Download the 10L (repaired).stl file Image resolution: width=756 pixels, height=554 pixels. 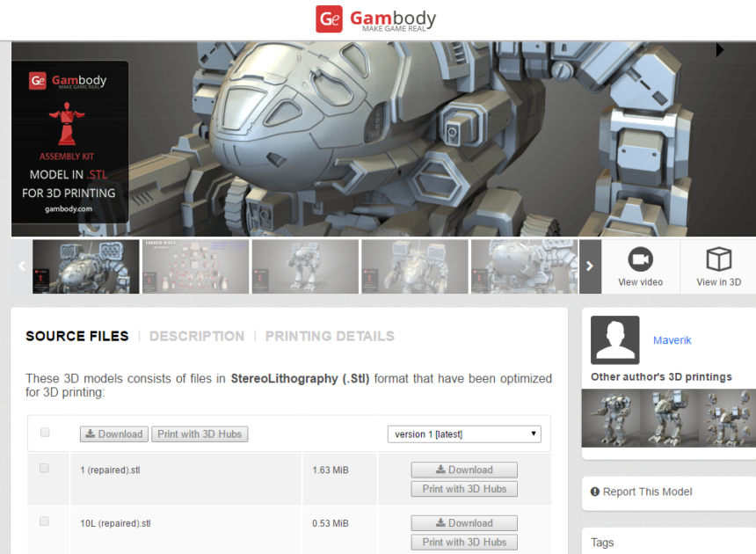(x=463, y=522)
